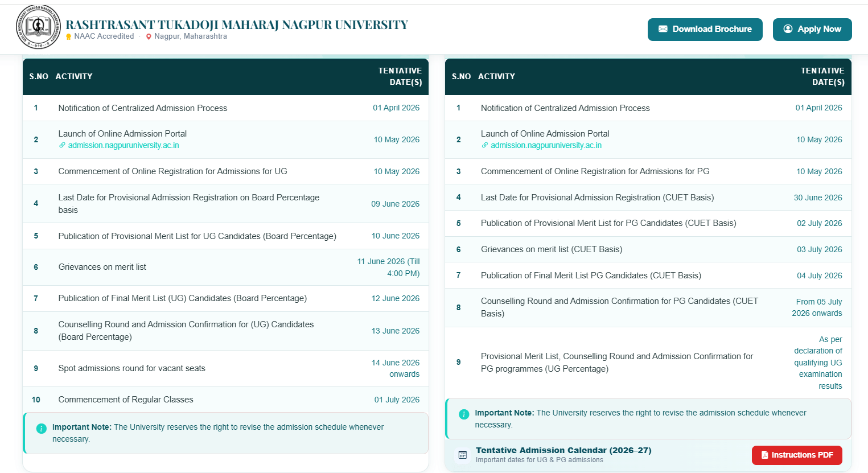This screenshot has width=868, height=473.
Task: Click 'Counselling Round and Admission Confirmation for PG Candidates'
Action: tap(619, 307)
